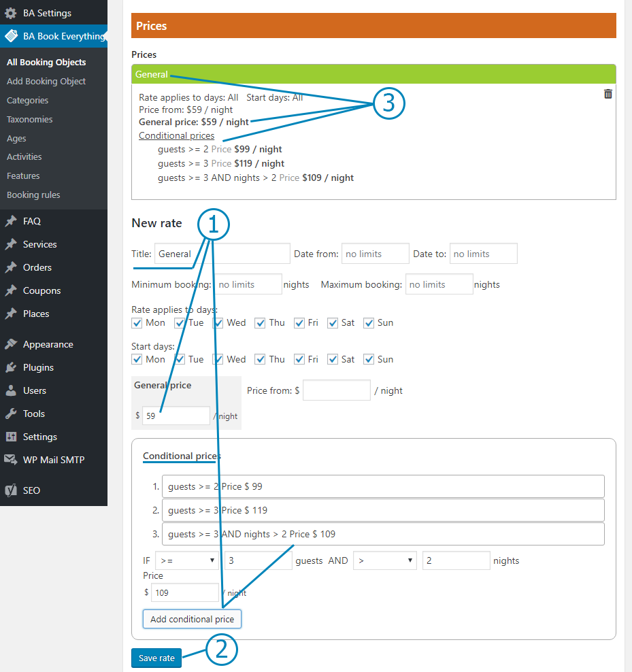632x672 pixels.
Task: Click the Places pin icon
Action: 11,314
